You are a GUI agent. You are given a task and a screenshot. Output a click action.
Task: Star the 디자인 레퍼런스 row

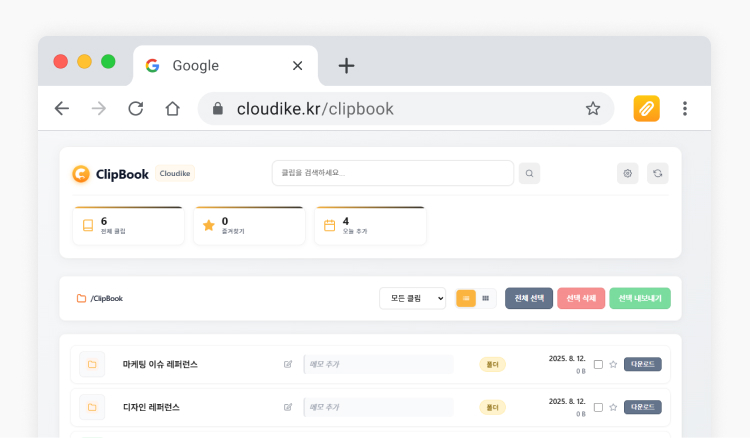tap(613, 407)
